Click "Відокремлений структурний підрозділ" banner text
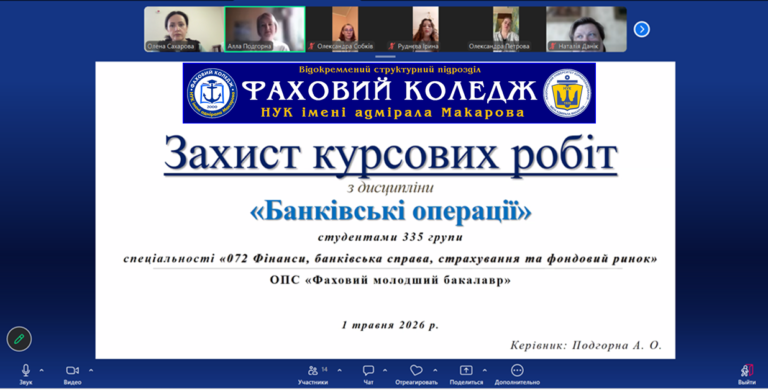This screenshot has width=768, height=391. point(389,70)
